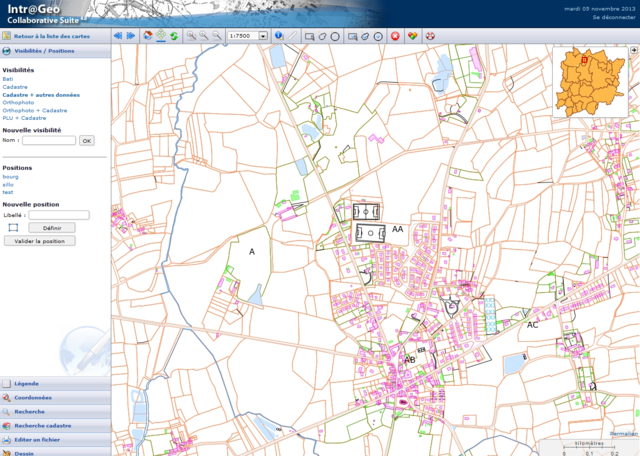Click the scale 1:7500 text field
The width and height of the screenshot is (640, 456).
pyautogui.click(x=243, y=36)
